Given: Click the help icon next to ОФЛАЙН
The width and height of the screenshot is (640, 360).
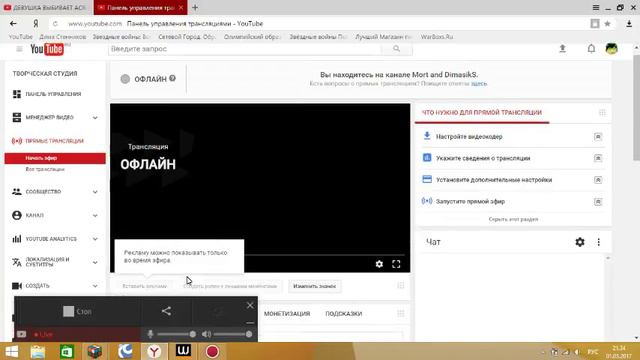Looking at the screenshot, I should 173,78.
